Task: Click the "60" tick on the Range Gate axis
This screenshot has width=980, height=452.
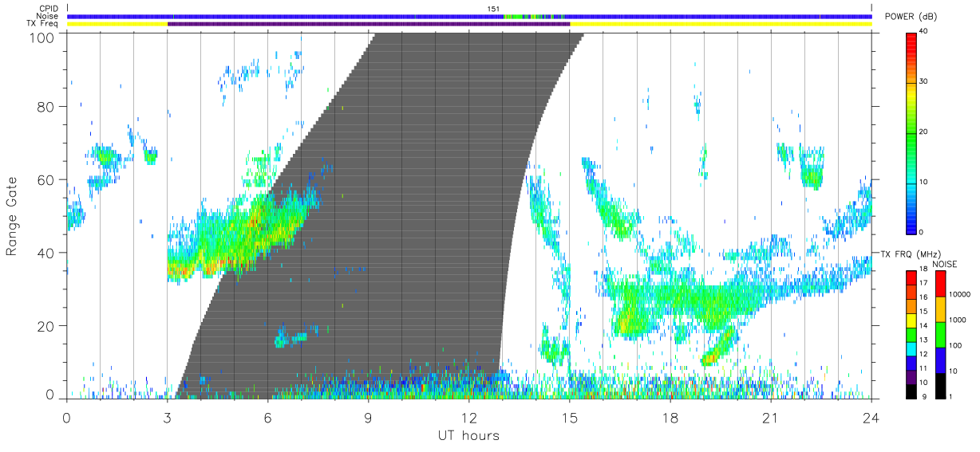Action: click(x=46, y=180)
